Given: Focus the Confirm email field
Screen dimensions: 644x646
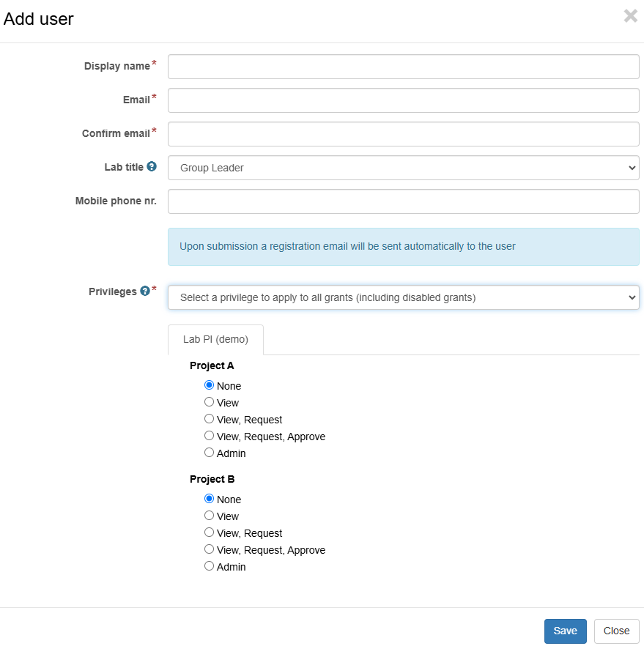Looking at the screenshot, I should (x=404, y=134).
